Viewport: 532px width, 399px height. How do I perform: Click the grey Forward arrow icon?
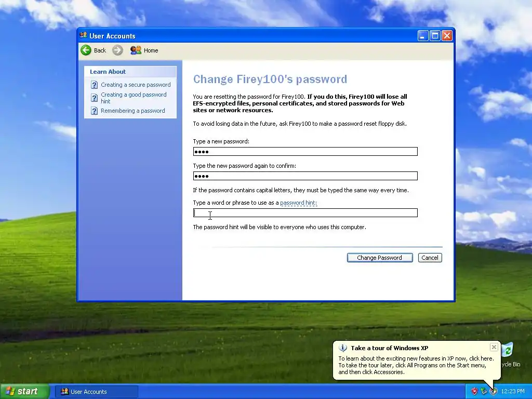pos(117,50)
